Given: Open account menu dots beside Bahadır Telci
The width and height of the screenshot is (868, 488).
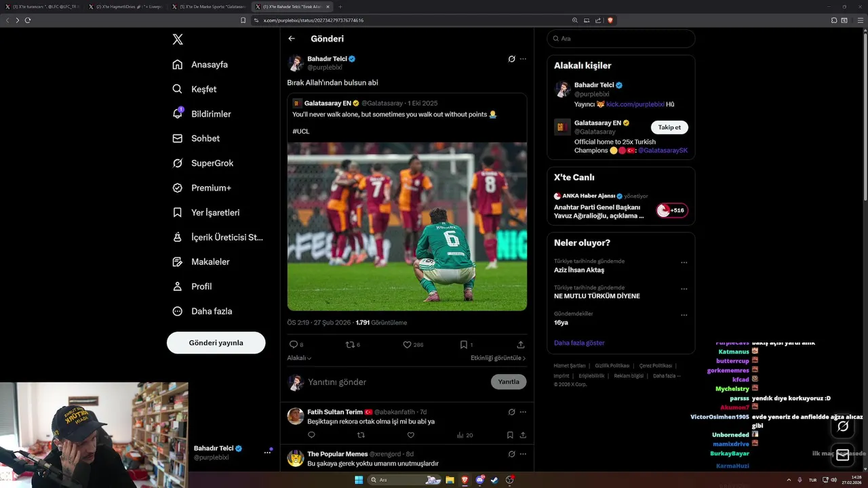Looking at the screenshot, I should [267, 452].
